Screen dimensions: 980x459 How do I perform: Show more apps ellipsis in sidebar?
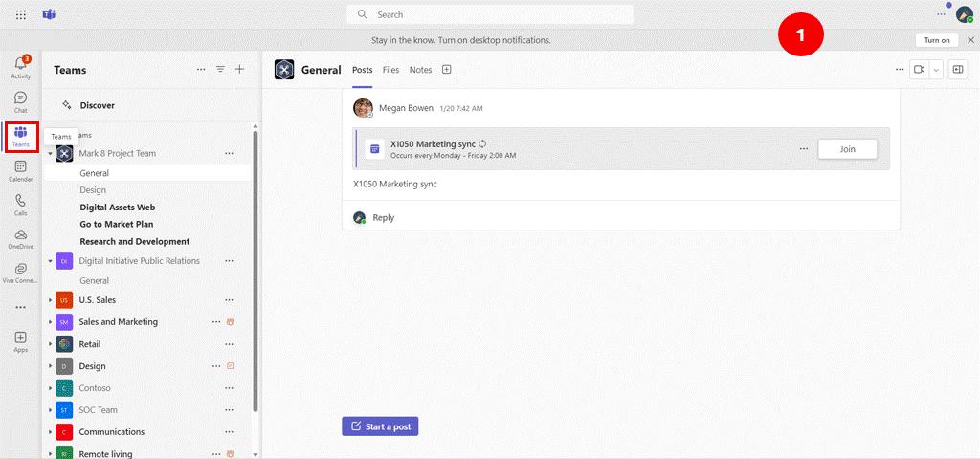[x=21, y=307]
